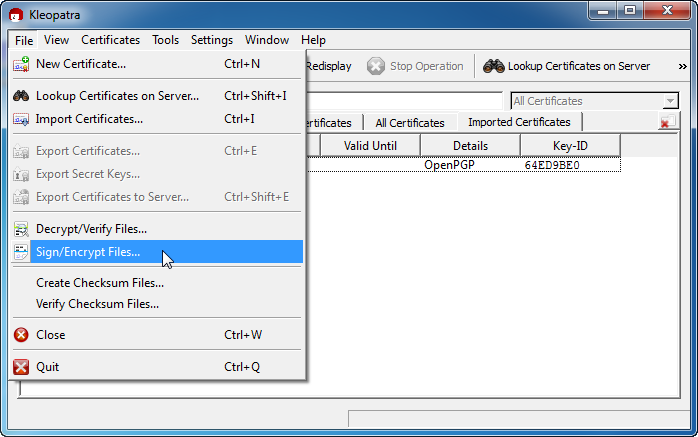Open the Certificates menu
This screenshot has height=437, width=698.
coord(110,40)
